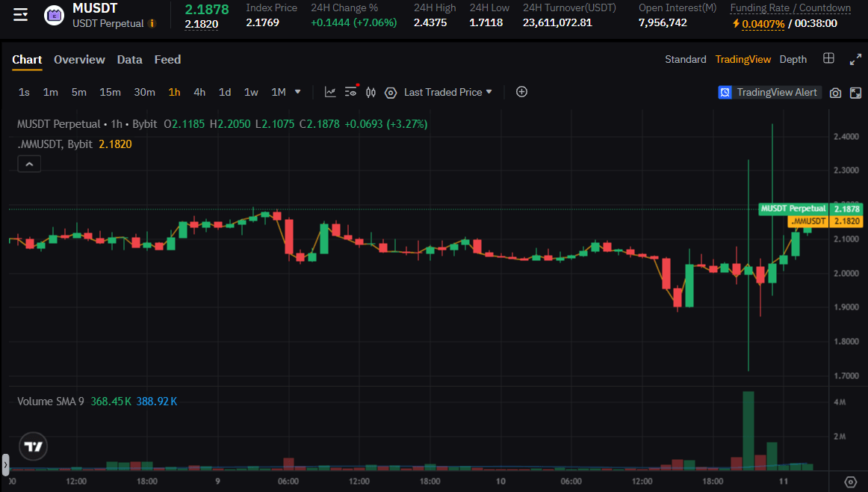The width and height of the screenshot is (868, 492).
Task: Switch chart mode to Standard
Action: (x=685, y=59)
